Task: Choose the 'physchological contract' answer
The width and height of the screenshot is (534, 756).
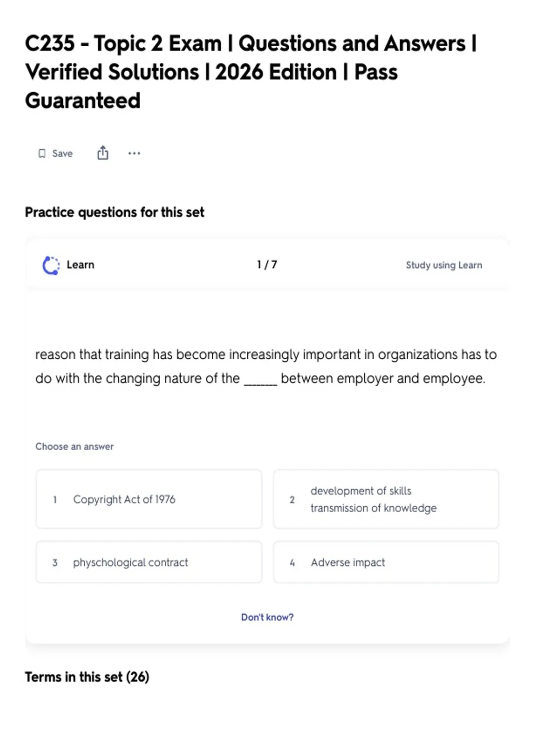Action: tap(149, 562)
